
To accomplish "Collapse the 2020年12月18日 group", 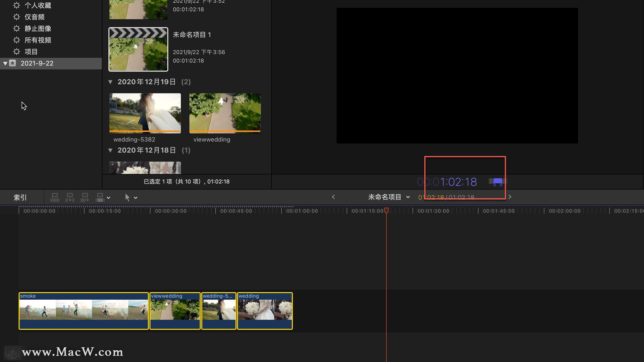I will pos(110,150).
